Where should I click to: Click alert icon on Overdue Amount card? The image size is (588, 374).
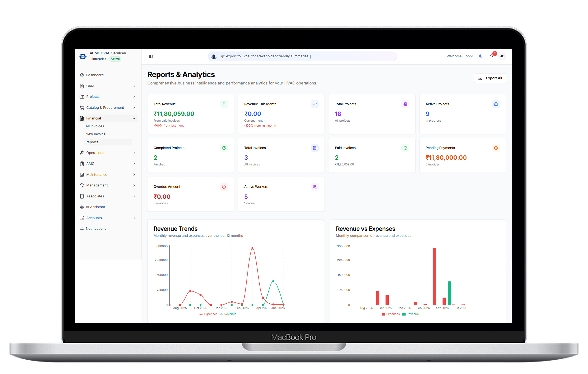(224, 187)
